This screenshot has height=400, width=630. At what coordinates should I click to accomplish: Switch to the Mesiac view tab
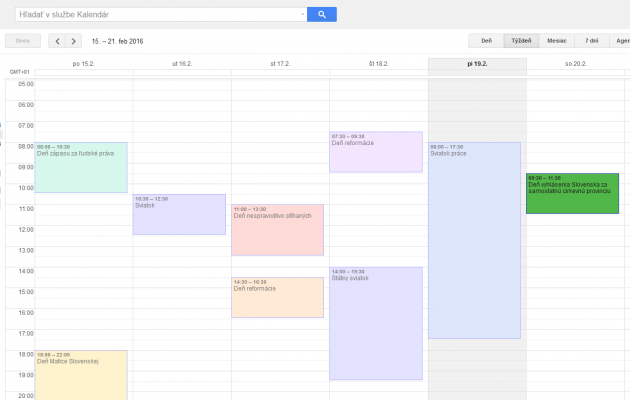557,41
